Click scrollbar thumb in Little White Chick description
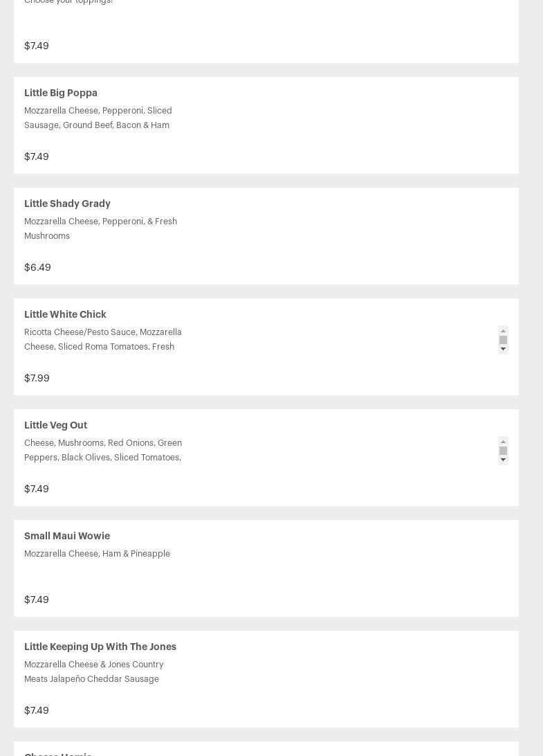 503,340
